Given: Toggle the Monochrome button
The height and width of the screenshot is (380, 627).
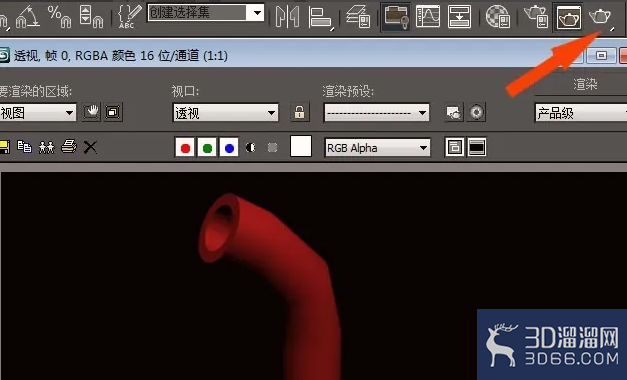Looking at the screenshot, I should [273, 148].
